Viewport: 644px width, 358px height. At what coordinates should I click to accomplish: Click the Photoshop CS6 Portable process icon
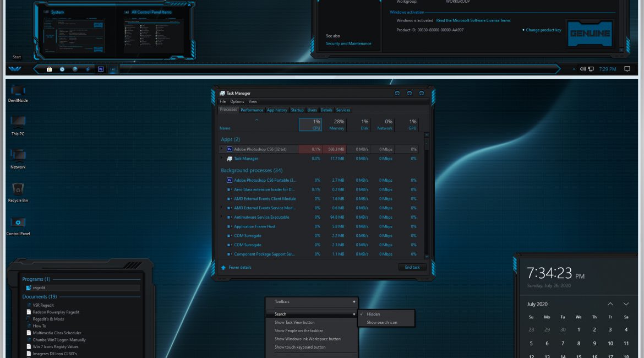pos(230,180)
